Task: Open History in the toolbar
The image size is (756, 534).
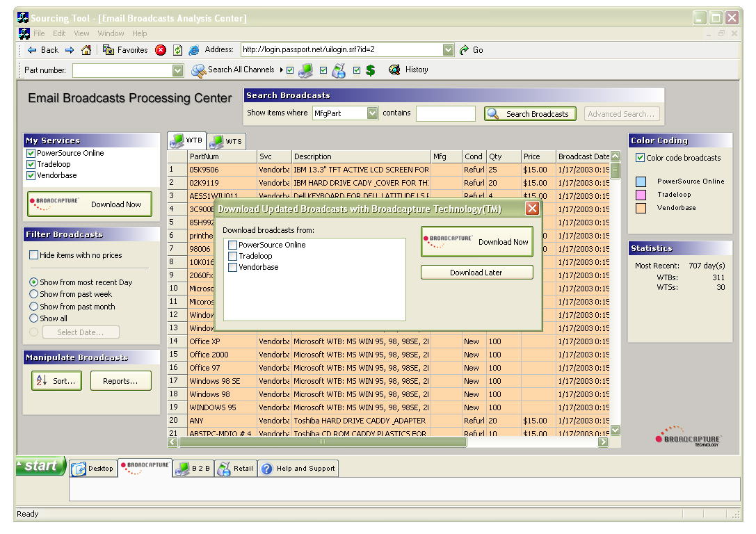Action: point(408,70)
